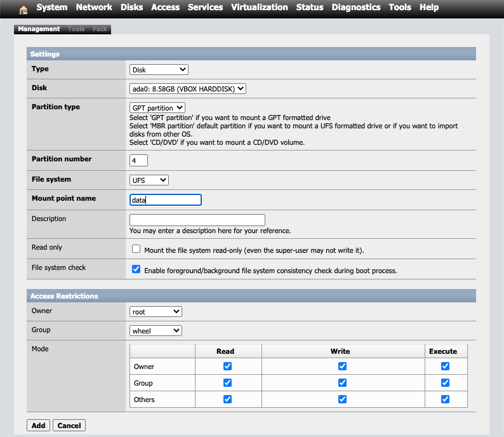The image size is (504, 437).
Task: Open the Type dropdown showing Disk
Action: pyautogui.click(x=159, y=70)
